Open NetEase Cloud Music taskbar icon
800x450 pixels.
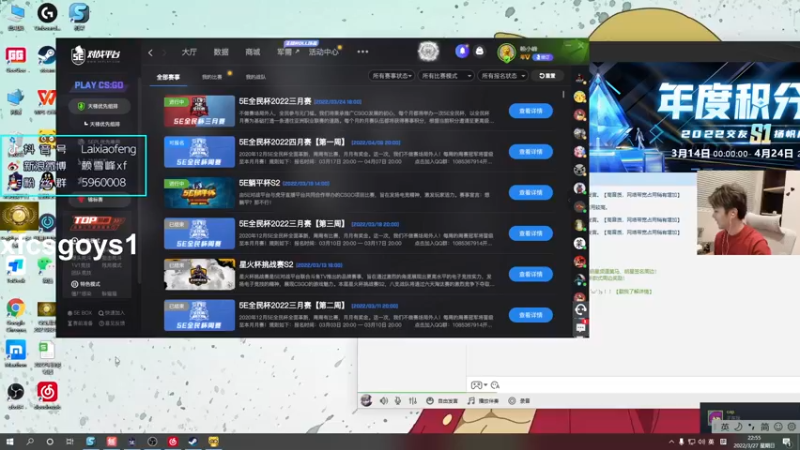coord(172,442)
